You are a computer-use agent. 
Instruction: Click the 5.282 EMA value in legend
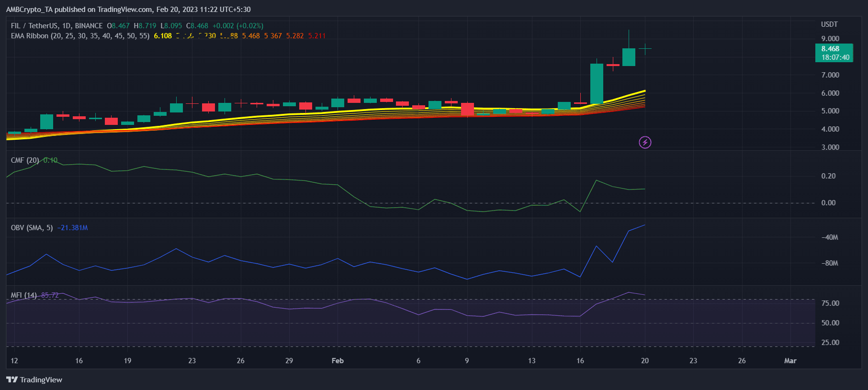pyautogui.click(x=295, y=36)
